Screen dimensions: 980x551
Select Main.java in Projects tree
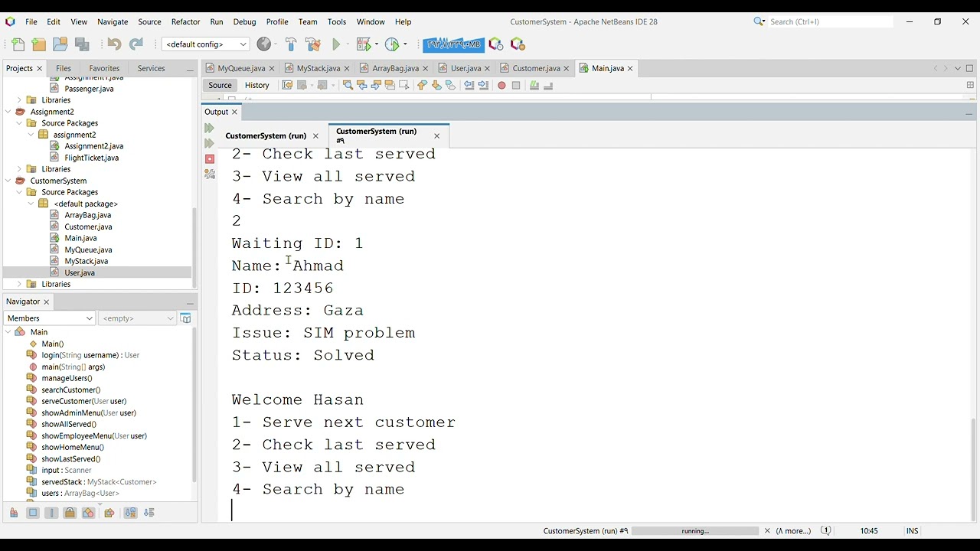coord(80,238)
